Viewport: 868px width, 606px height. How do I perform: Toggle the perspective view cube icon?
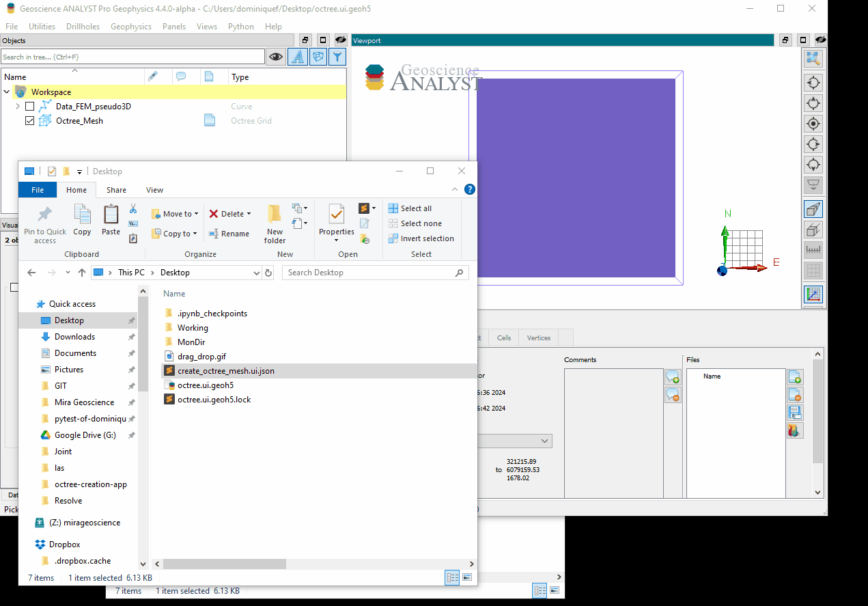813,210
